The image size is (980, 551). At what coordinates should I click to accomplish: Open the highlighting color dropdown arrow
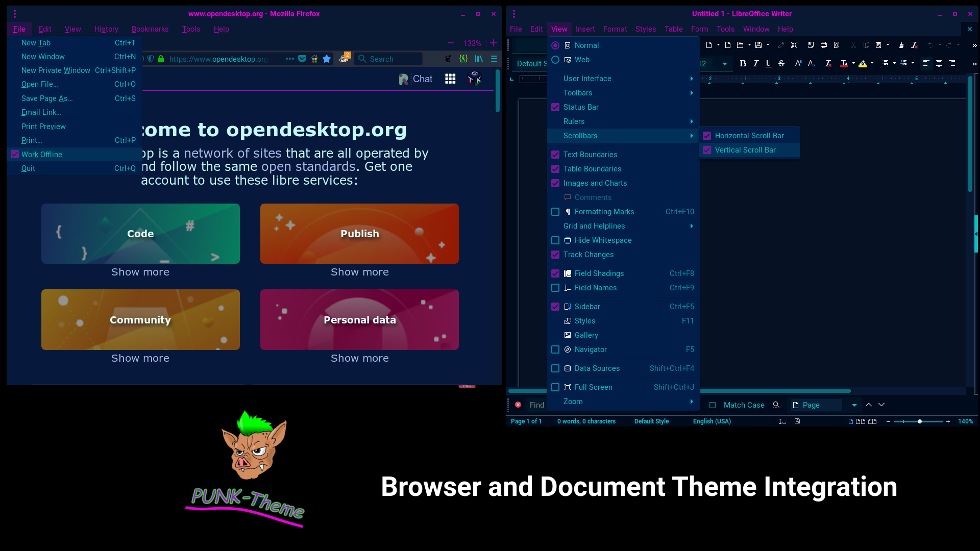pos(872,63)
